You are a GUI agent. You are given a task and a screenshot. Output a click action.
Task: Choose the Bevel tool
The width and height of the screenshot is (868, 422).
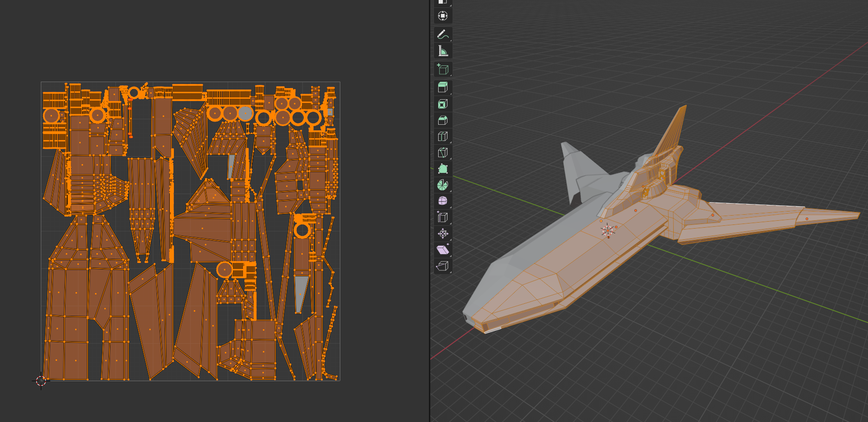point(443,120)
